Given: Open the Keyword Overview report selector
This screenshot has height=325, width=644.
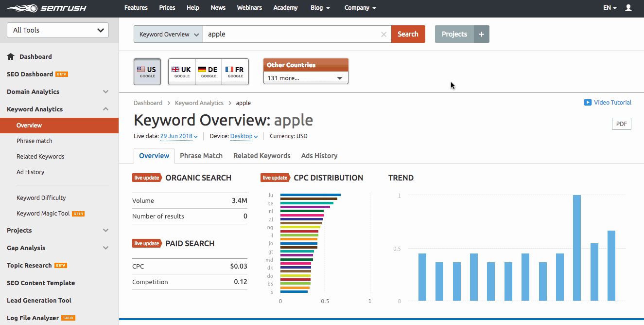Looking at the screenshot, I should coord(168,34).
